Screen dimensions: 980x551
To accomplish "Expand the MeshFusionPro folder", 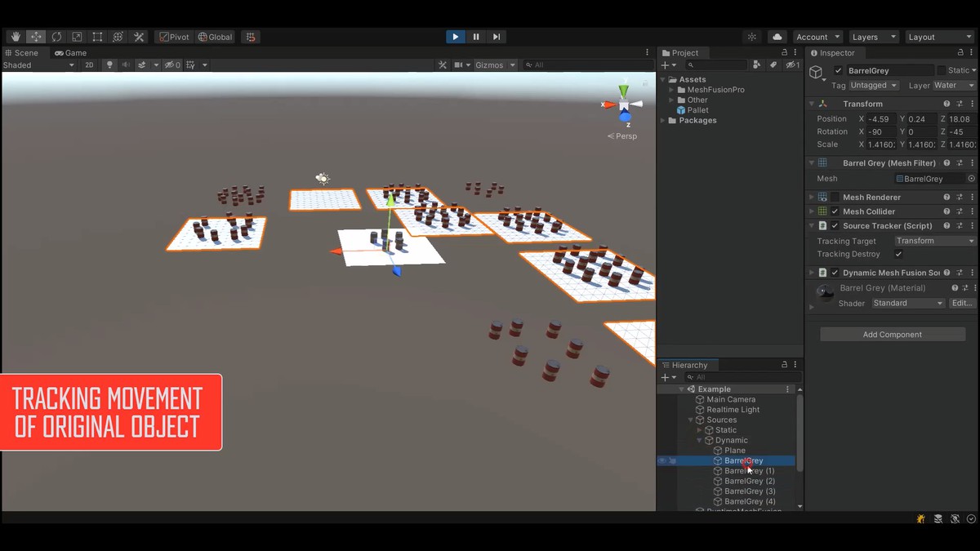I will (671, 90).
